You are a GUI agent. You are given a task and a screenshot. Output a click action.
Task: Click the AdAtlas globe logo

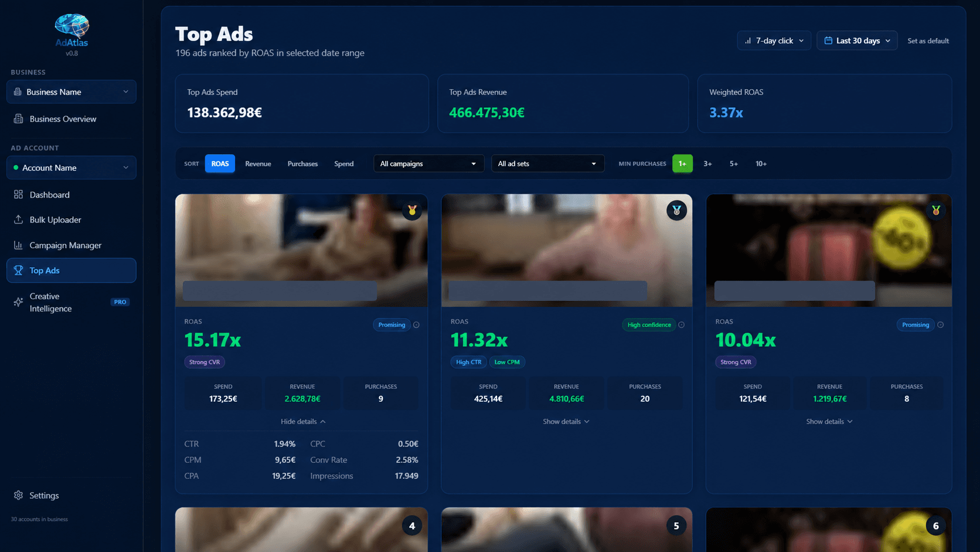72,26
